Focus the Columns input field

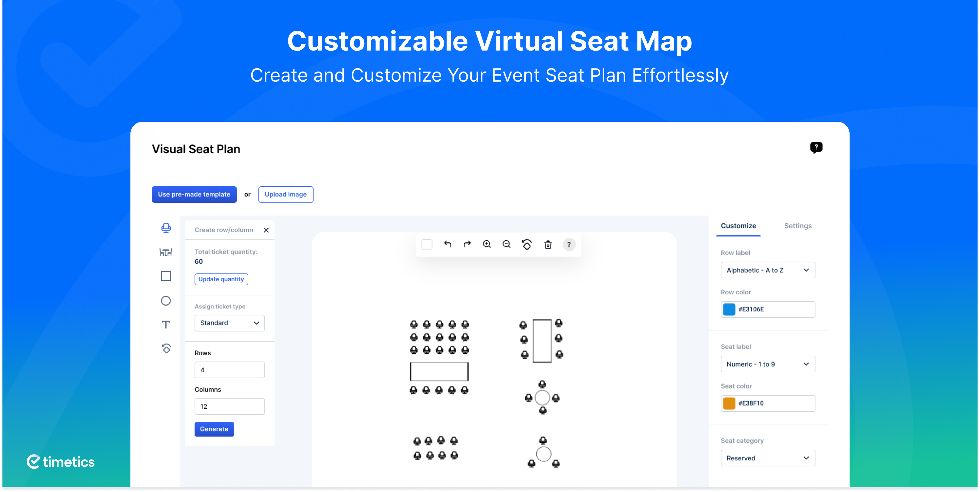pyautogui.click(x=229, y=406)
